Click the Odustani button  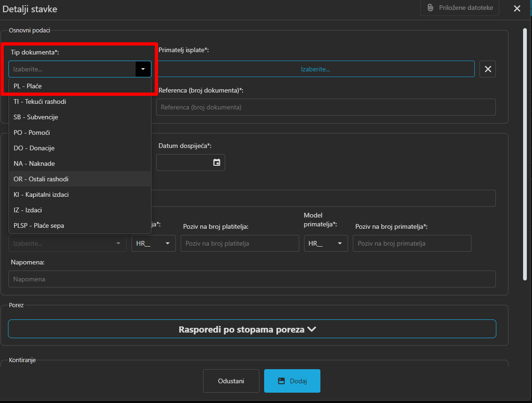pos(231,381)
